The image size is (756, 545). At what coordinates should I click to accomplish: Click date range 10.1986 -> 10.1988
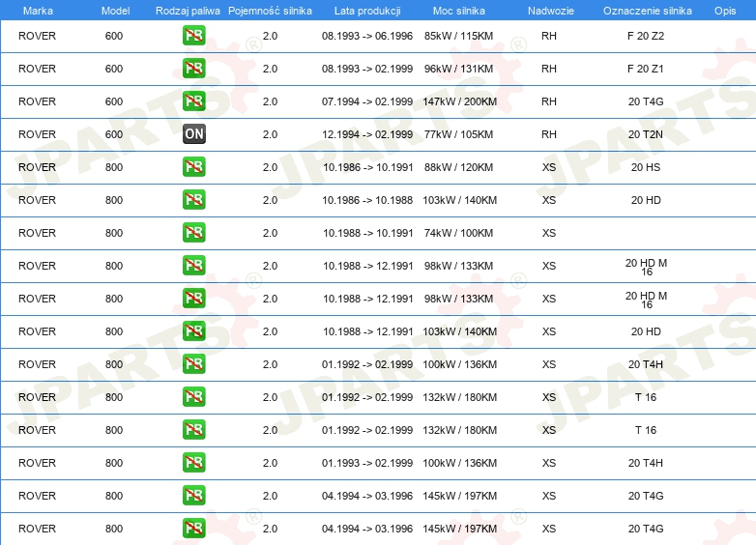(367, 200)
